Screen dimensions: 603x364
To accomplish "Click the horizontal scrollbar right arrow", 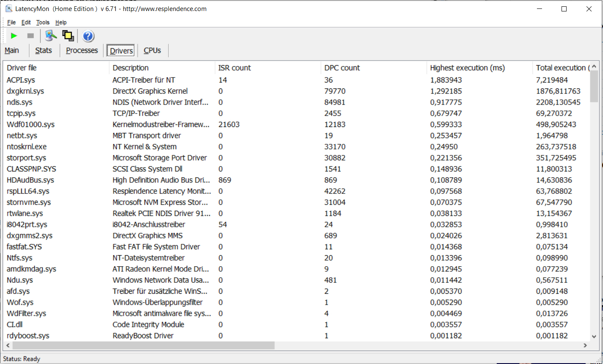I will tap(586, 345).
